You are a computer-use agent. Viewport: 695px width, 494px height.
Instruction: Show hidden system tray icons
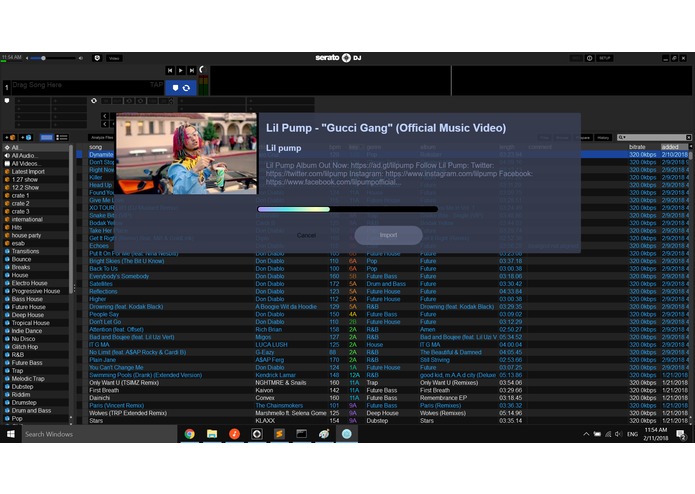[x=586, y=434]
